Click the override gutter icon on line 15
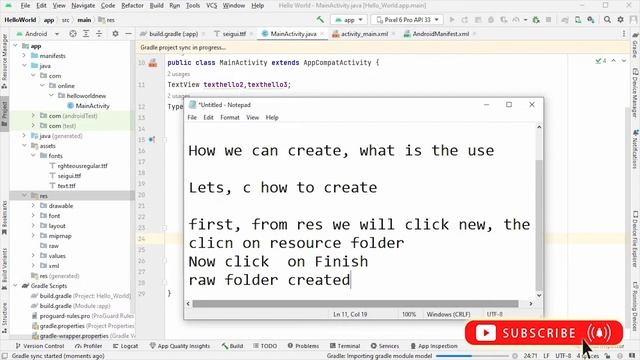This screenshot has width=640, height=360. [151, 140]
